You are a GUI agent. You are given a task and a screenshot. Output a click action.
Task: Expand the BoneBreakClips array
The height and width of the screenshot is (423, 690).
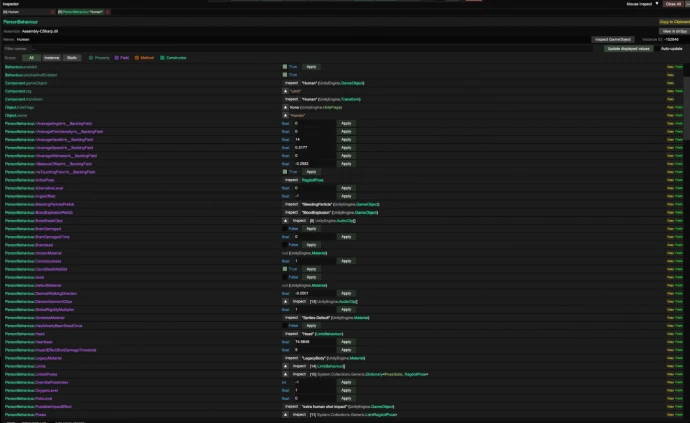[285, 221]
